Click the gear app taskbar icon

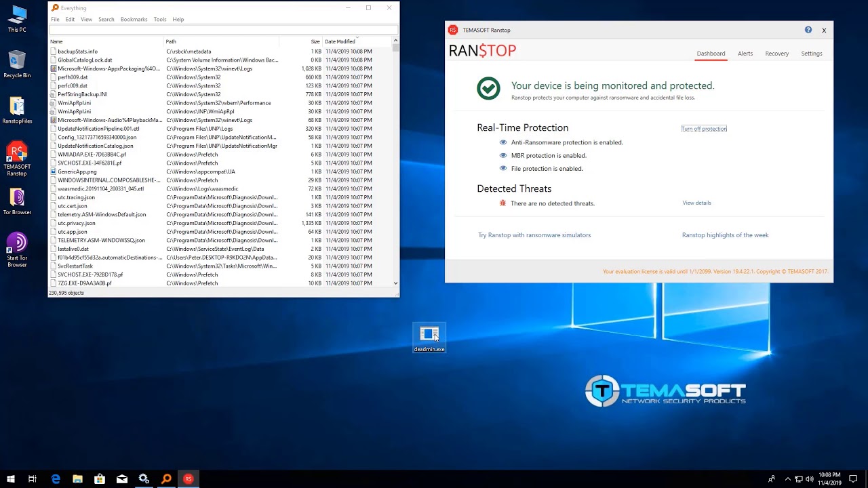click(144, 479)
